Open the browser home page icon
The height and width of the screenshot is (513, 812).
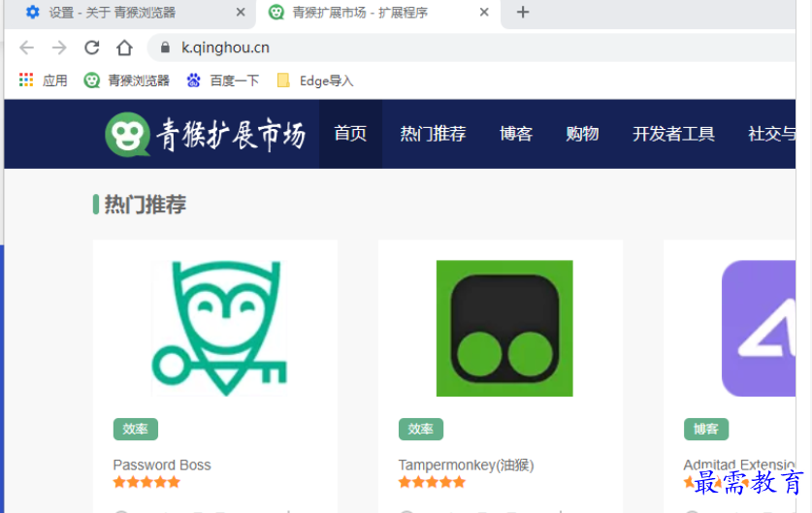[124, 48]
